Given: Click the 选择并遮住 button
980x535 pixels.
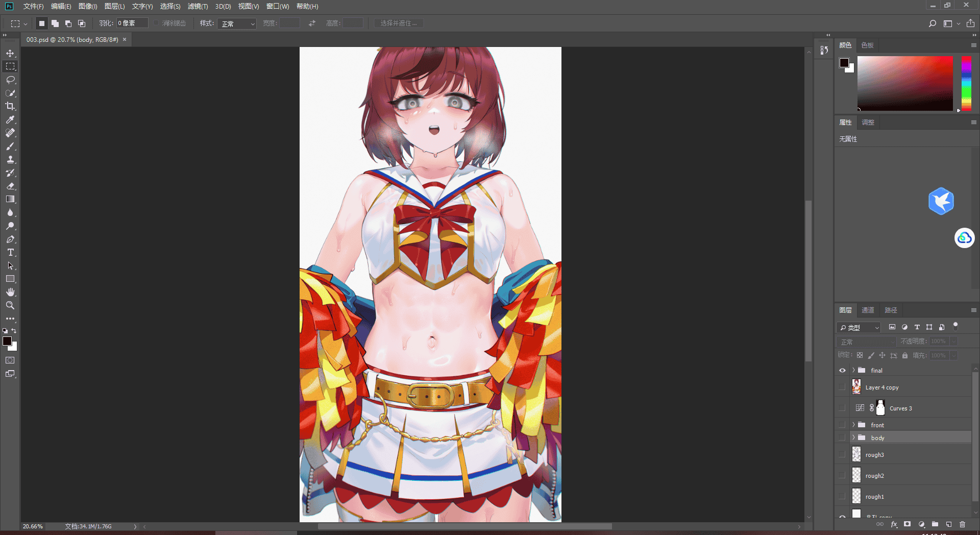Looking at the screenshot, I should 399,23.
